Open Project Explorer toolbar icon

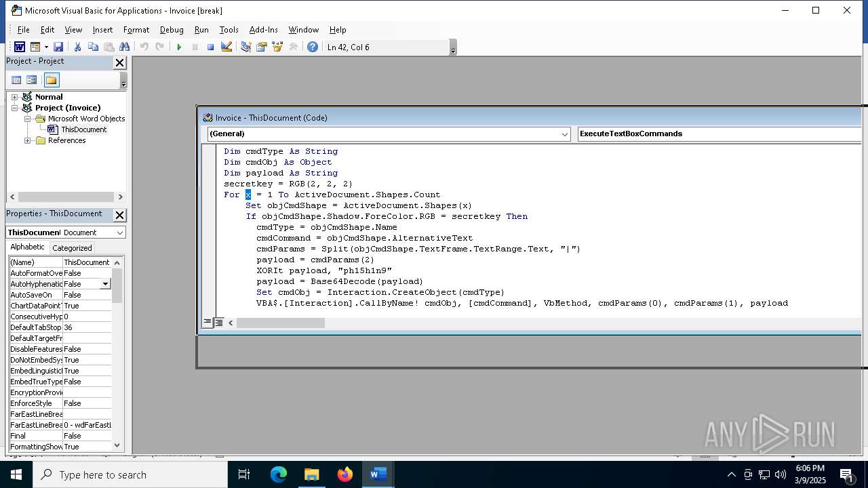pos(245,47)
